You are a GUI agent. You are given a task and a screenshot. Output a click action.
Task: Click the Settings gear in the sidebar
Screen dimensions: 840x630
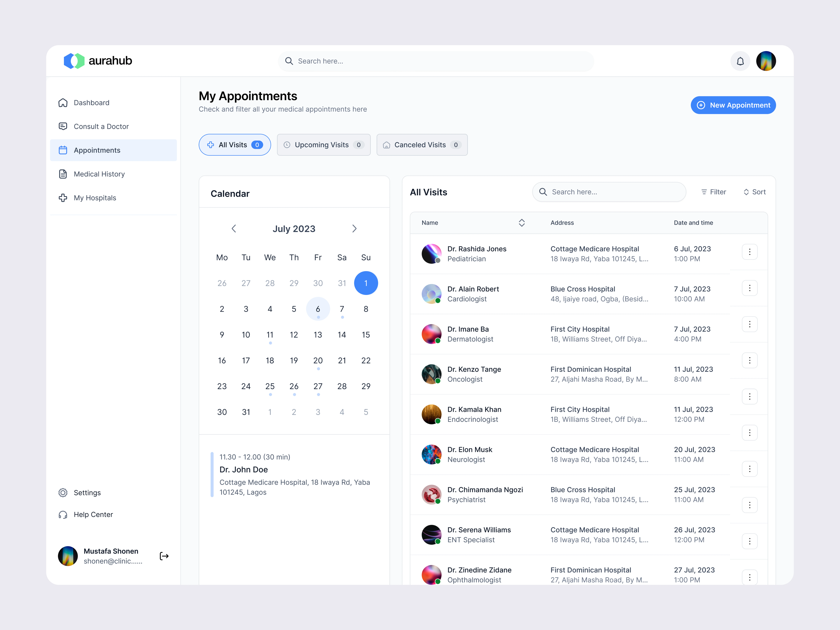63,493
